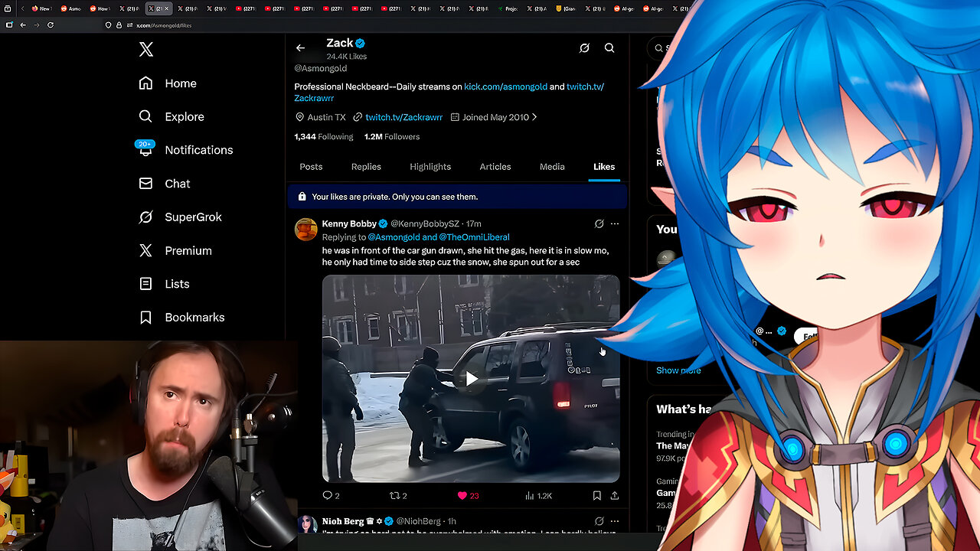Click the 17m timestamp on Kenny Bobby's post
This screenshot has height=551, width=980.
tap(473, 224)
